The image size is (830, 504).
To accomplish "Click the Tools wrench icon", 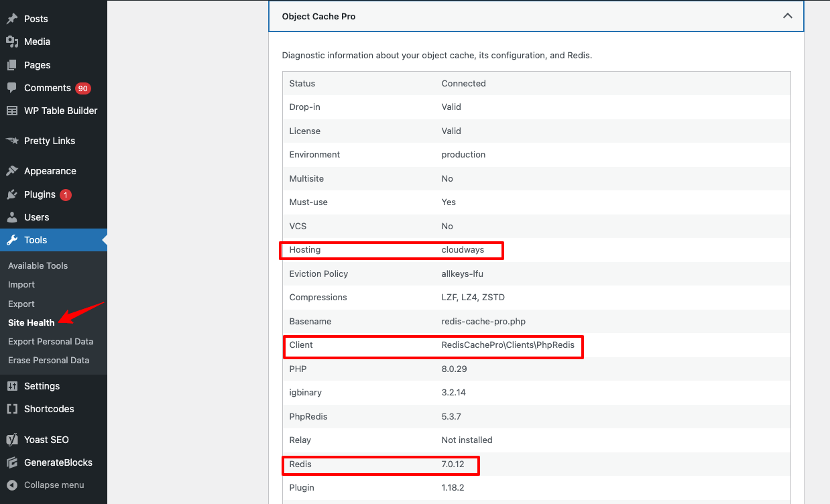I will pos(12,240).
